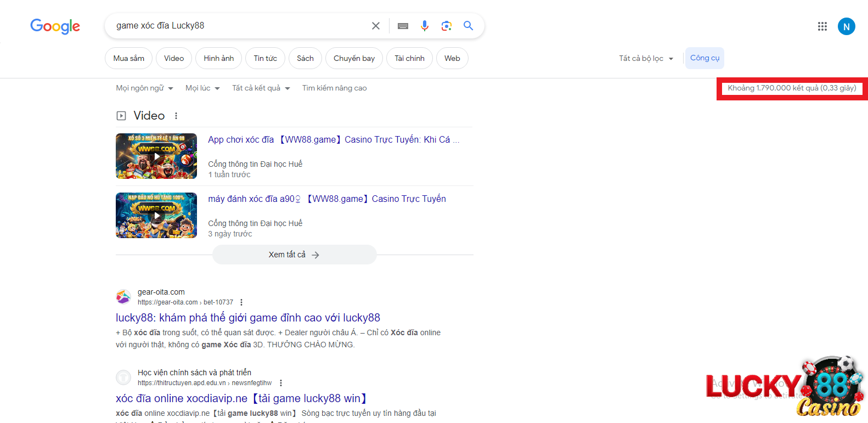Viewport: 868px width, 423px height.
Task: Click the gear-oita.com bet-10737 URL
Action: (185, 302)
